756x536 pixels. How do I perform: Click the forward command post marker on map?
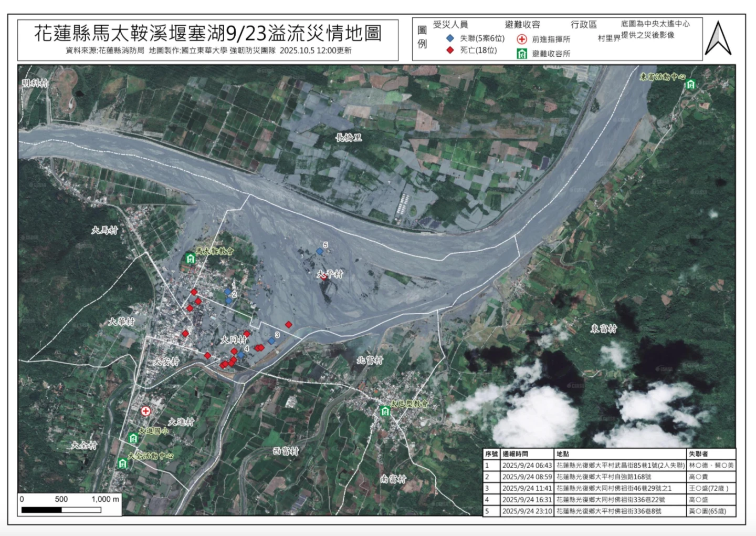tap(145, 411)
